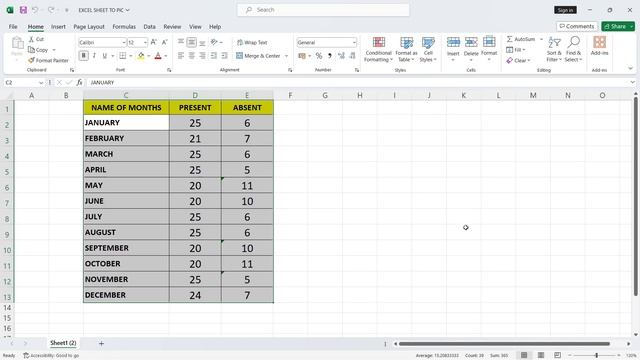This screenshot has height=360, width=640.
Task: Toggle Italic formatting
Action: click(x=94, y=56)
